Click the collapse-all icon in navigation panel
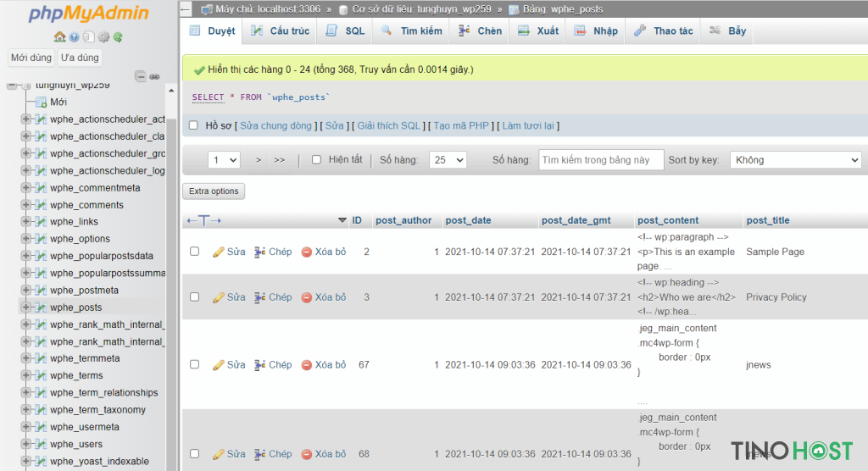The height and width of the screenshot is (471, 868). (x=141, y=76)
